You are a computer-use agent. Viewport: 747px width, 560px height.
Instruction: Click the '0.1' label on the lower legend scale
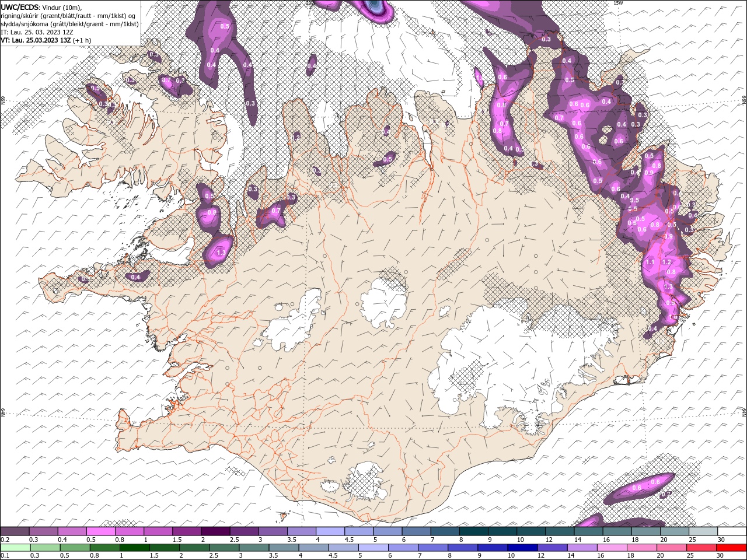tap(5, 556)
